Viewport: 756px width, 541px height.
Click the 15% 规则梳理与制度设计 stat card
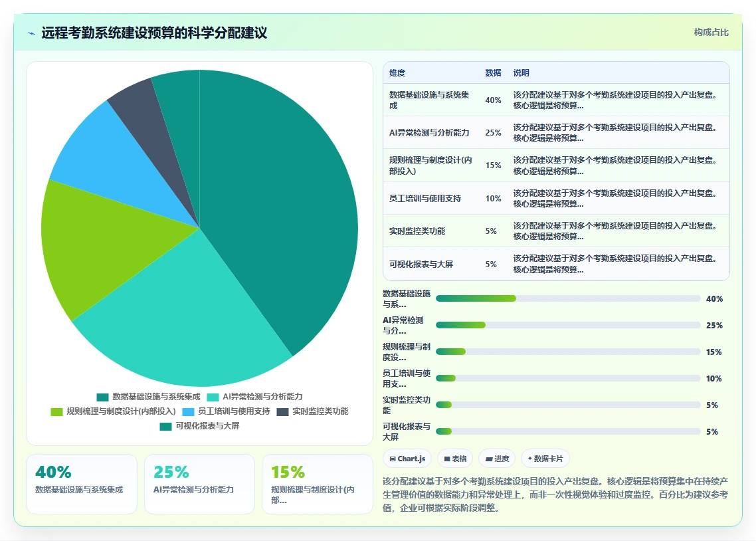[318, 484]
